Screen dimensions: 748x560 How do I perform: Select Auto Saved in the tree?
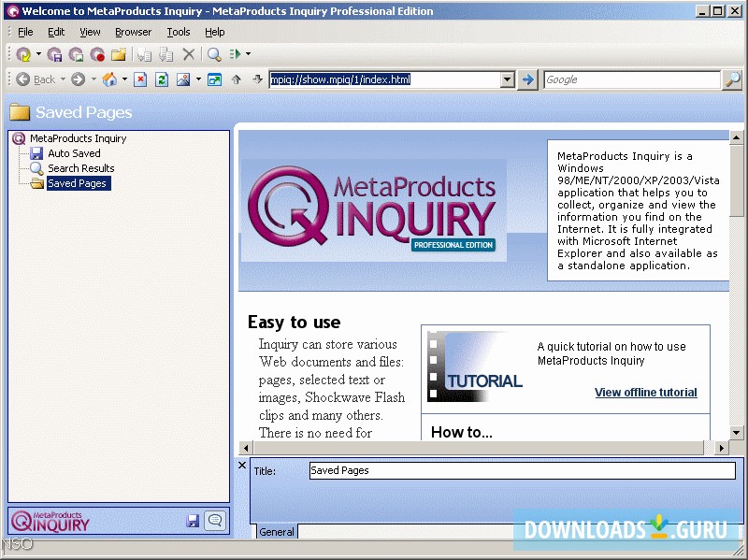pyautogui.click(x=74, y=153)
